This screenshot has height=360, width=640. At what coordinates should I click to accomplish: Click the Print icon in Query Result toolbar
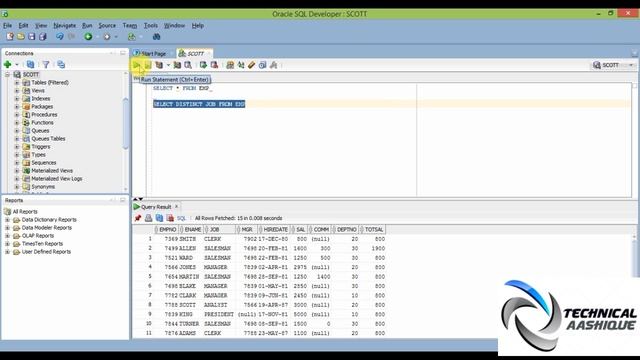(x=149, y=218)
